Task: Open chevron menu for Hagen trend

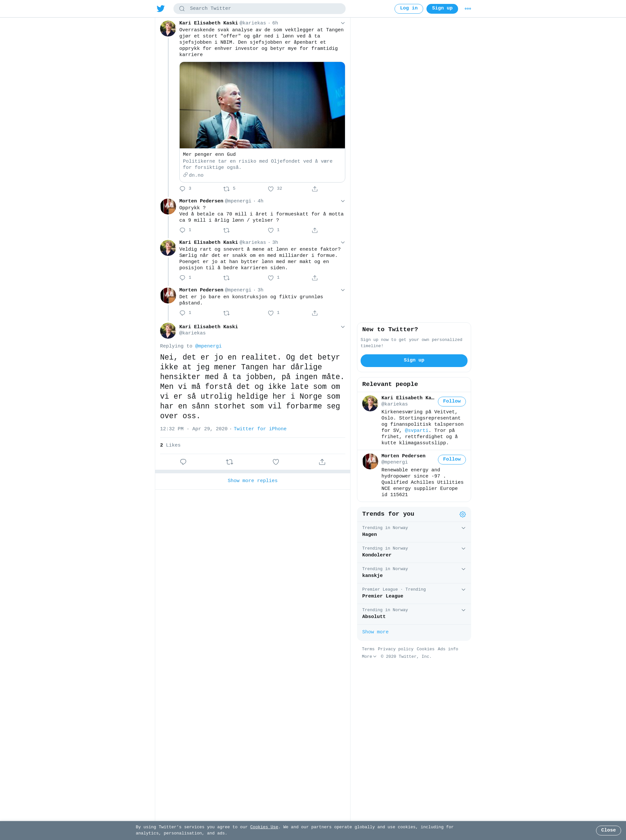Action: coord(463,528)
